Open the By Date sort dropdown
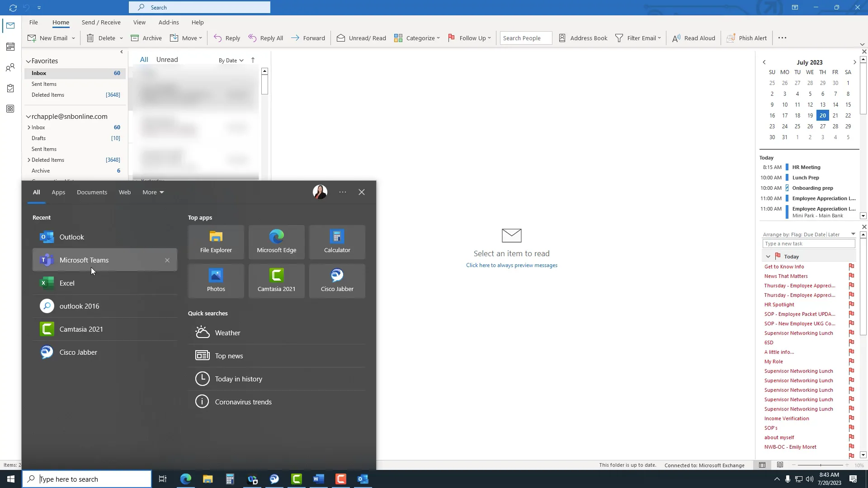This screenshot has width=868, height=488. coord(230,60)
